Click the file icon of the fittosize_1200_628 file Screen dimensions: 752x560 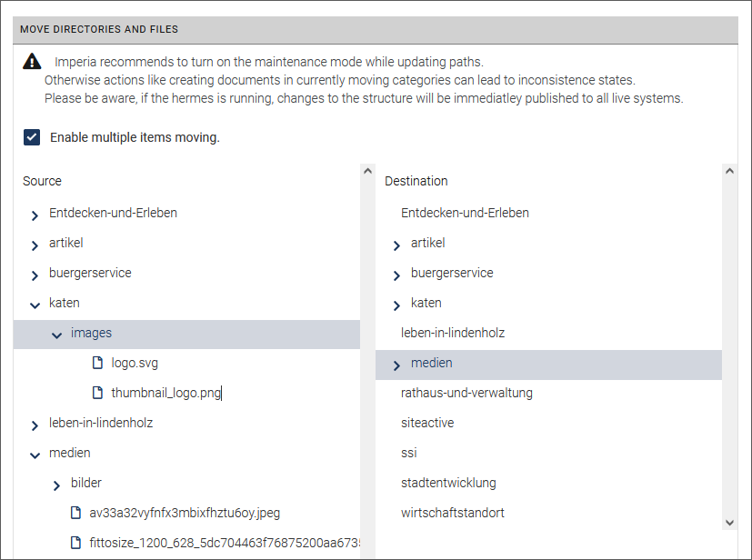[76, 543]
